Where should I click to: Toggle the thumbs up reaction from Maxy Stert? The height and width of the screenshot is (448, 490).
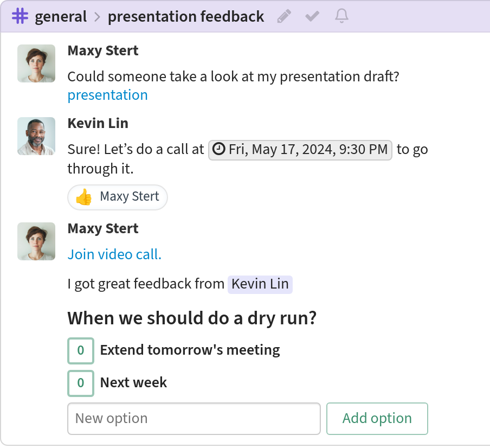pyautogui.click(x=118, y=197)
